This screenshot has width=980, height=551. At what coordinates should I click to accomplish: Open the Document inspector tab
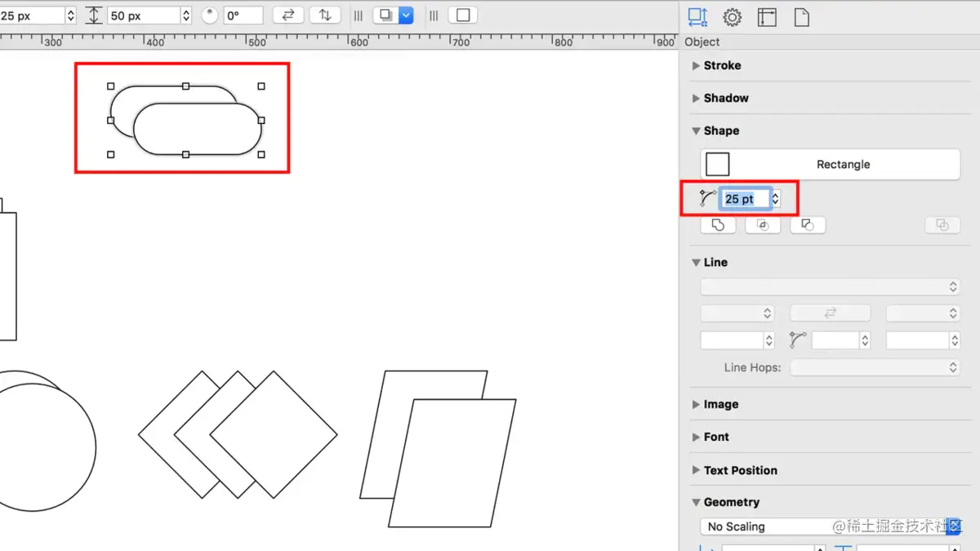click(x=802, y=17)
